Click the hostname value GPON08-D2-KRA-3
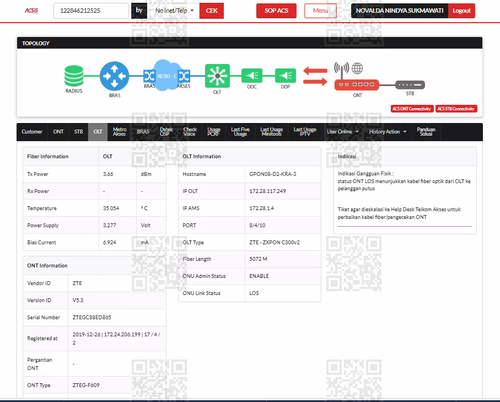 pos(273,174)
